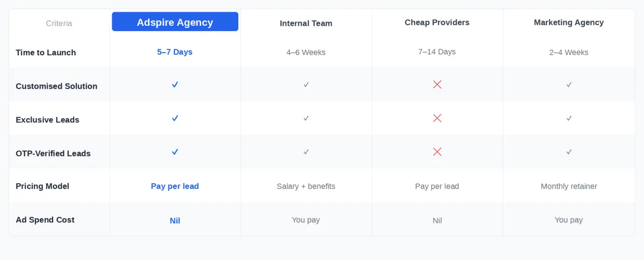
Task: Select the Marketing Agency column header
Action: [569, 23]
